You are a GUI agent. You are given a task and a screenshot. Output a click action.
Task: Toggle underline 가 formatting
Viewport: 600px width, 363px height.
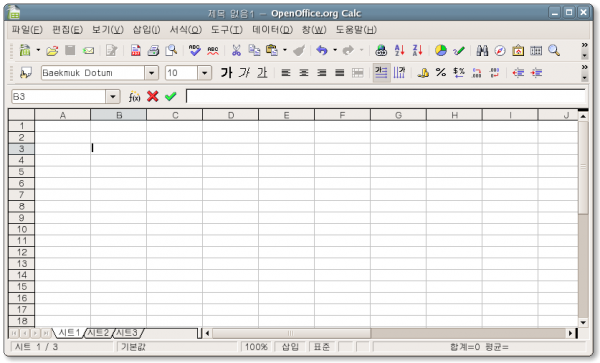(262, 73)
